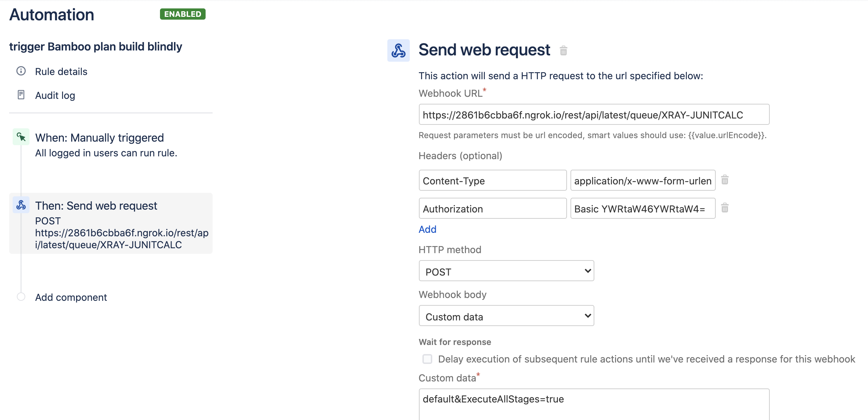The width and height of the screenshot is (868, 420).
Task: Open the Webhook body Custom data dropdown
Action: pos(506,316)
